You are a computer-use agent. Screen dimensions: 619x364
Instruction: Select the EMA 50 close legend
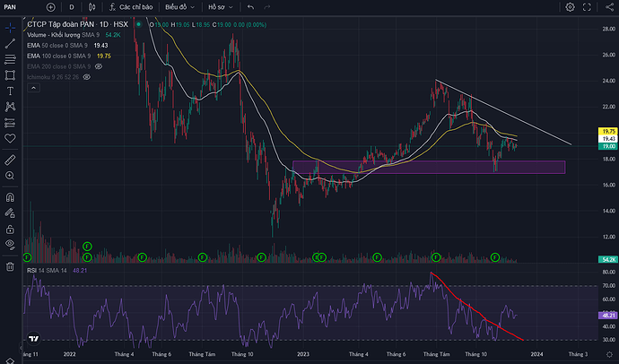pyautogui.click(x=58, y=46)
